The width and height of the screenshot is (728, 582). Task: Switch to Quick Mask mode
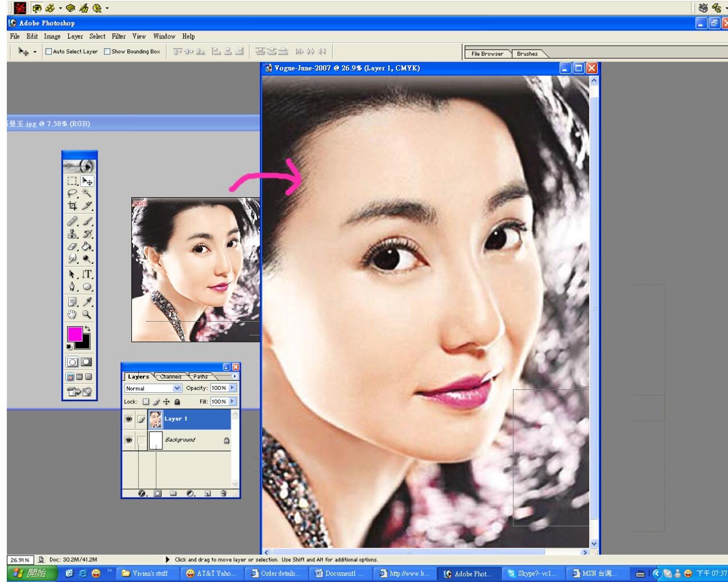[x=86, y=362]
